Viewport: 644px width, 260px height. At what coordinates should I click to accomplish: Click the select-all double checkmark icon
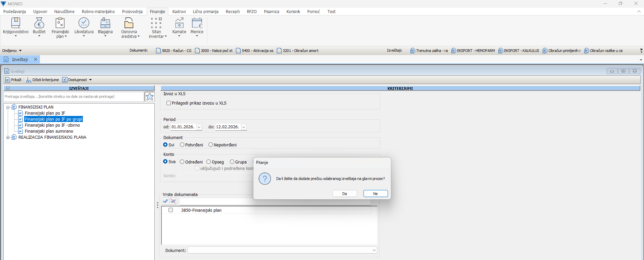click(165, 201)
